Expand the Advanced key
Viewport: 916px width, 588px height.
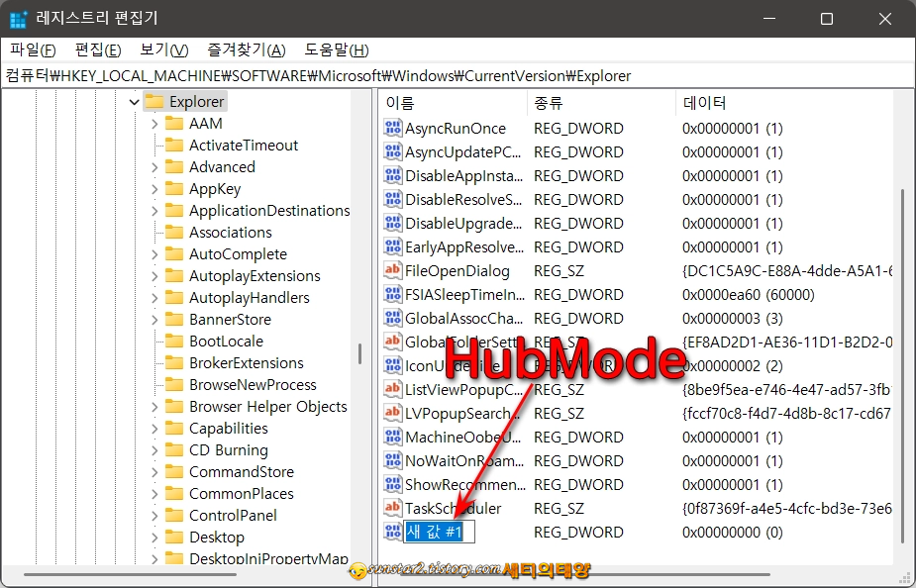coord(154,167)
